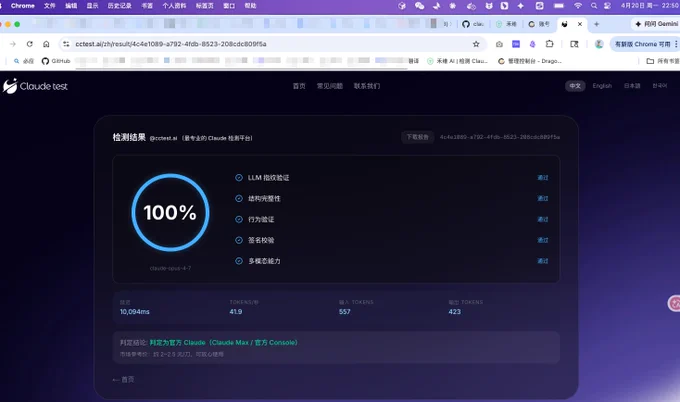680x402 pixels.
Task: Click the 问问 Gemini button
Action: click(656, 24)
